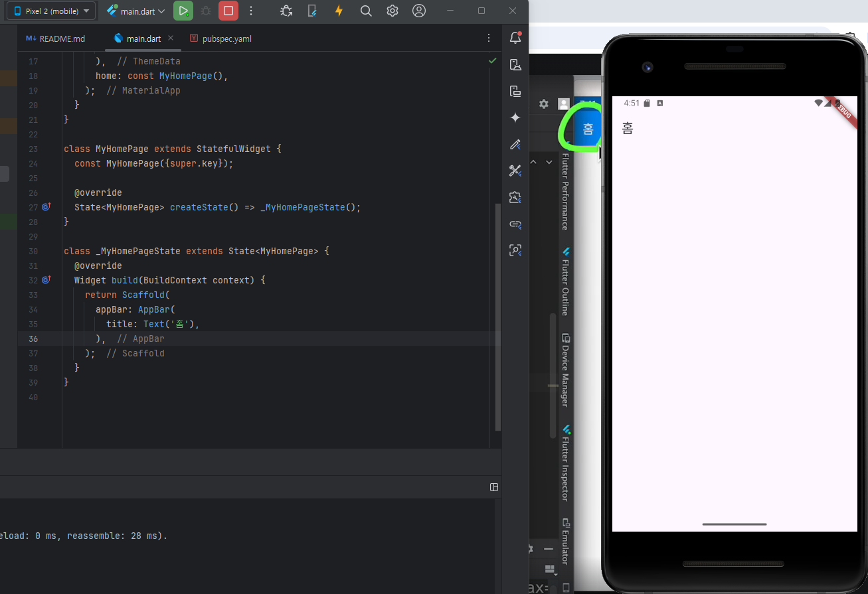Click 'Scaffold(' on line 33
This screenshot has width=868, height=594.
click(146, 295)
